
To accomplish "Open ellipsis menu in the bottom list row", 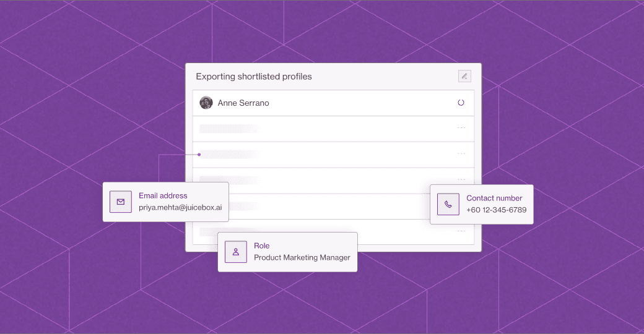I will [x=461, y=231].
